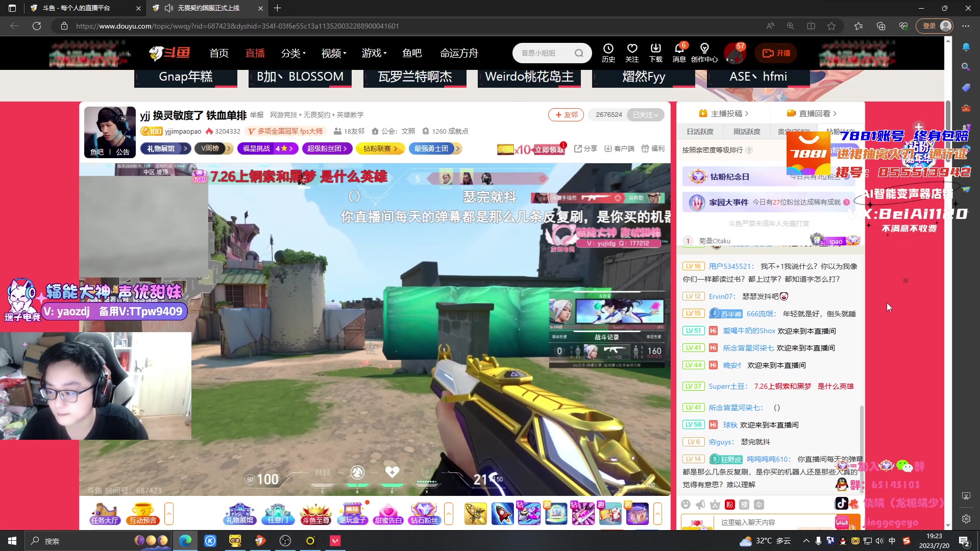Click the streamer avatar thumbnail
The height and width of the screenshot is (551, 980).
point(110,132)
